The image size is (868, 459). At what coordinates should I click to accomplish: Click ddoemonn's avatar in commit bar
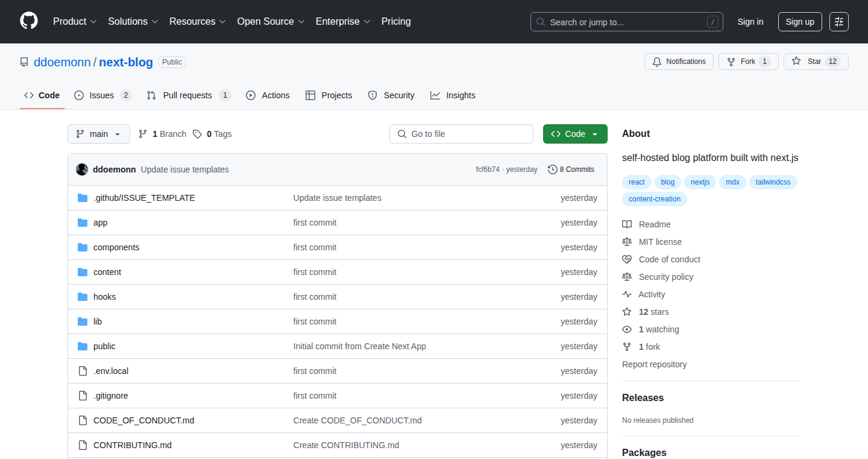[x=82, y=169]
